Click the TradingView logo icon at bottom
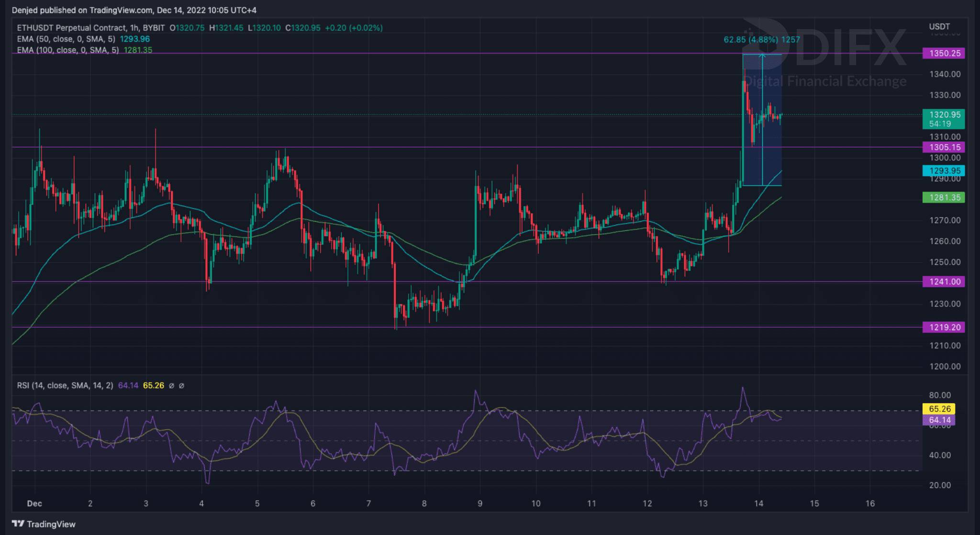This screenshot has width=980, height=535. [x=18, y=524]
